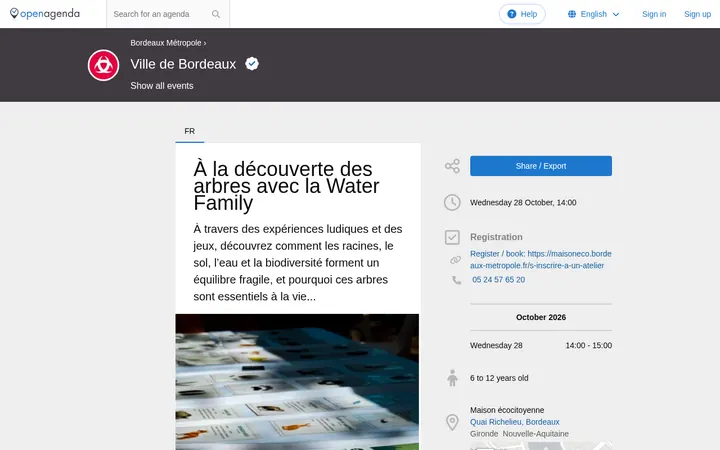Click the event title À la découverte des arbres

point(286,186)
